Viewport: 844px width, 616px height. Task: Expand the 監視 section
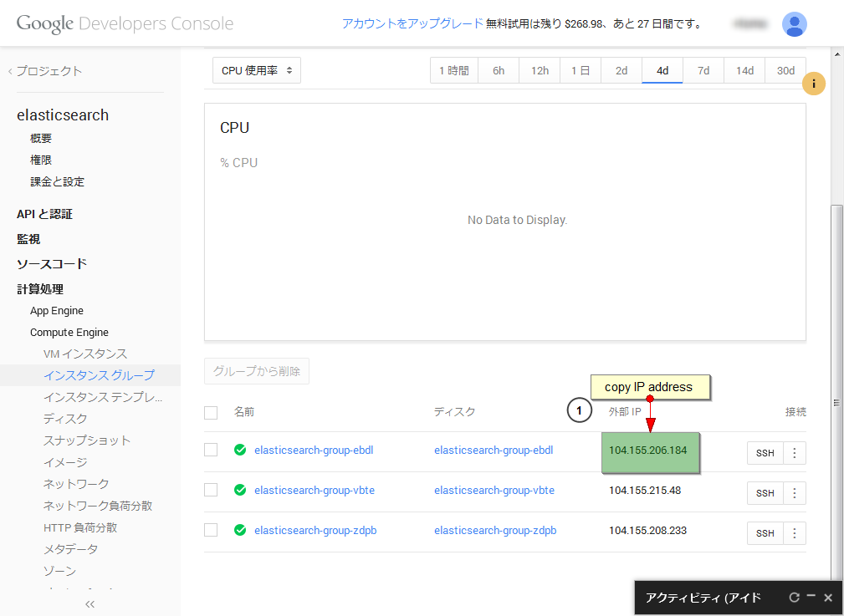(x=28, y=239)
